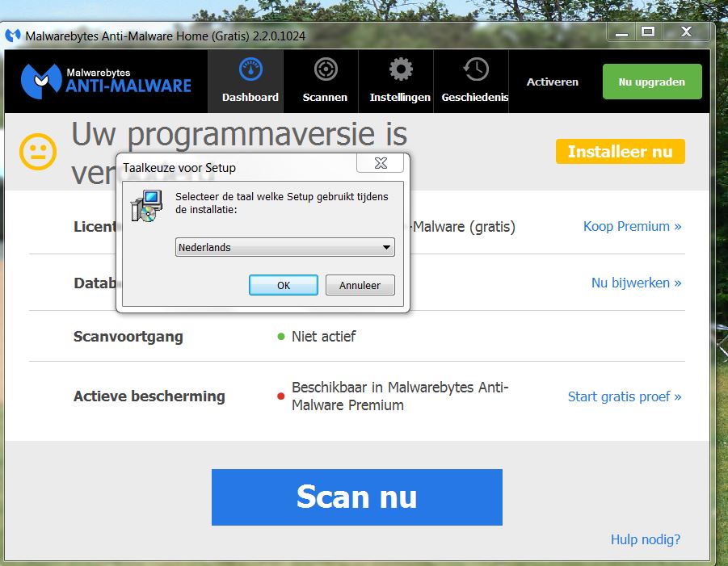Image resolution: width=728 pixels, height=566 pixels.
Task: Click the Beschikbaar in Malwarebytes Anti-Malware Premium text
Action: (x=400, y=396)
